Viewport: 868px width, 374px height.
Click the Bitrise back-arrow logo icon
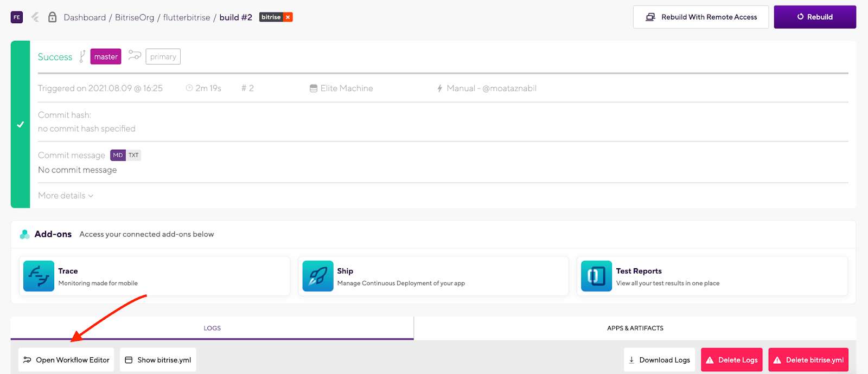click(x=35, y=17)
